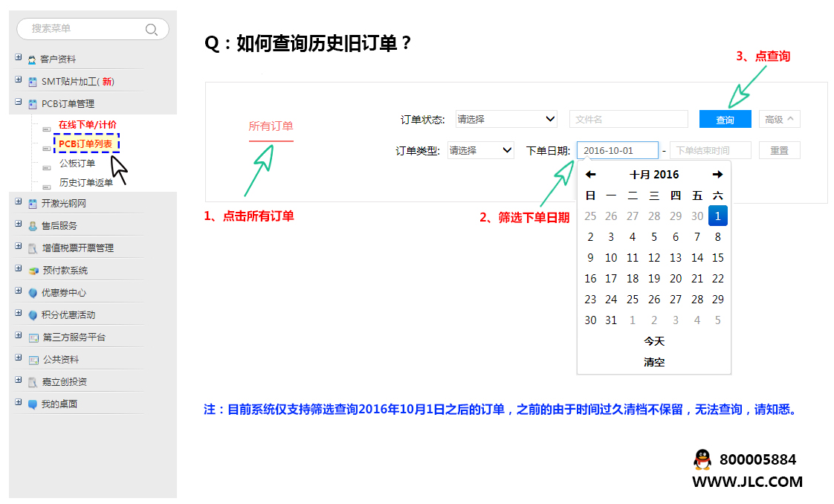
Task: Click the 客户资料 person icon
Action: pos(32,59)
